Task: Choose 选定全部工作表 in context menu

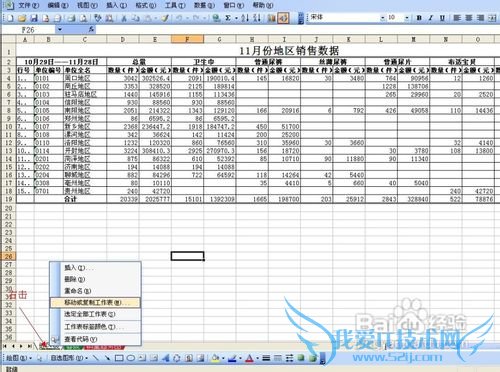Action: 95,314
